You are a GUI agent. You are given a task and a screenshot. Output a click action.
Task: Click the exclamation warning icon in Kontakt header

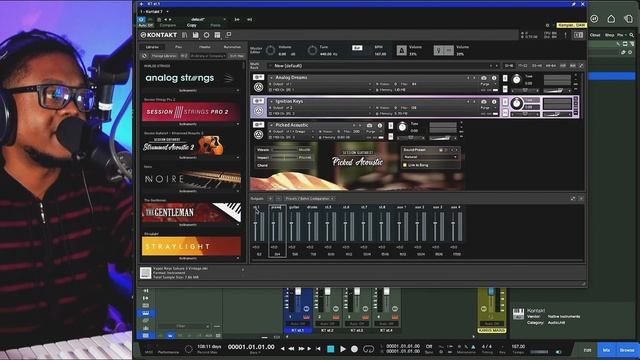(565, 35)
